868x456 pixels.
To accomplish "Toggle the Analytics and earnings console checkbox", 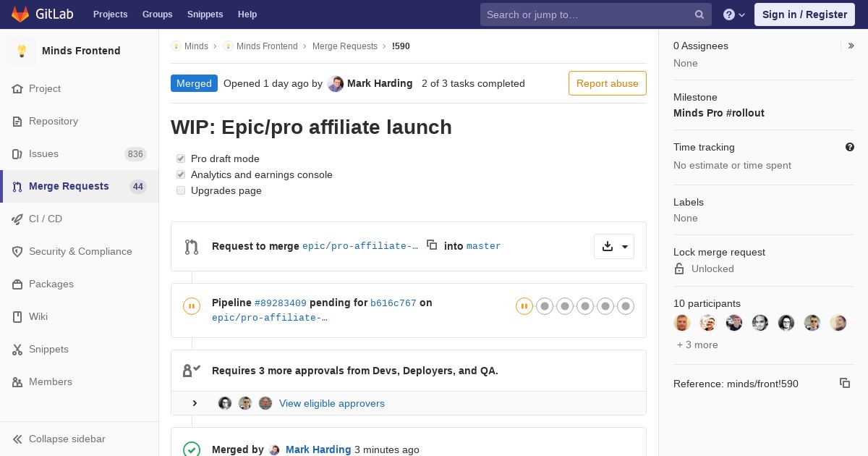I will [181, 174].
